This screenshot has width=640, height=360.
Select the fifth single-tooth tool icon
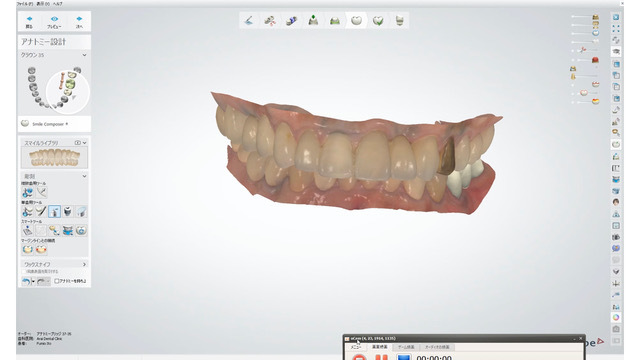point(81,211)
